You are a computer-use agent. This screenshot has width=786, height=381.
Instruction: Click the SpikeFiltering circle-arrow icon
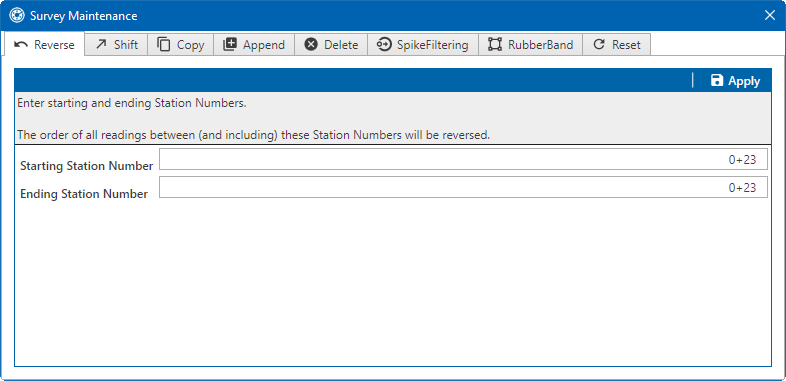pyautogui.click(x=384, y=45)
